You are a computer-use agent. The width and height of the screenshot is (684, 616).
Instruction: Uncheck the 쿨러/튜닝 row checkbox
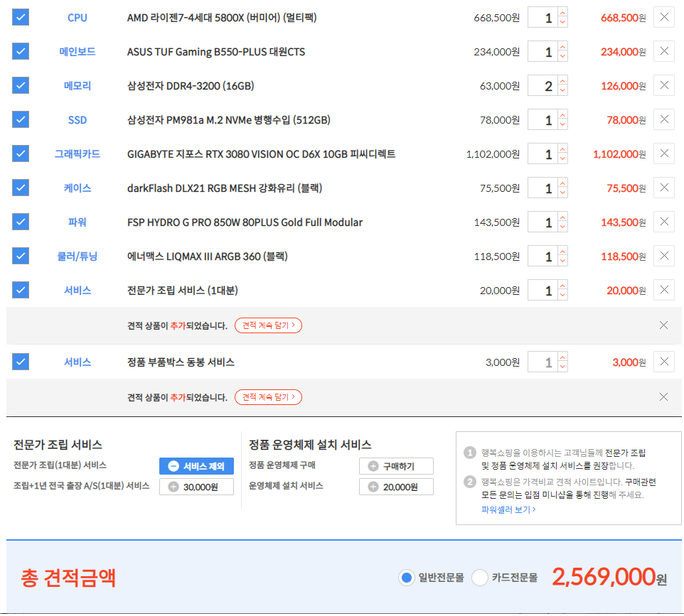[x=21, y=256]
